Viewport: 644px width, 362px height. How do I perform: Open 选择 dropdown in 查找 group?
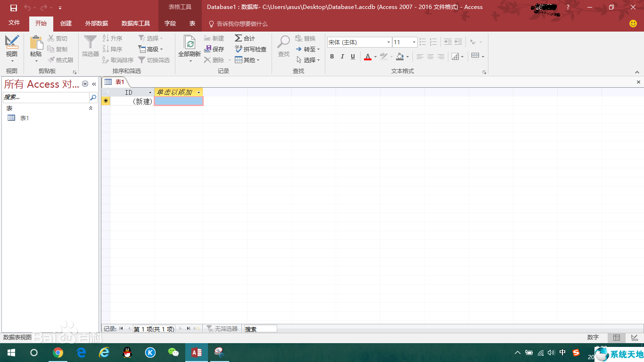(x=308, y=60)
